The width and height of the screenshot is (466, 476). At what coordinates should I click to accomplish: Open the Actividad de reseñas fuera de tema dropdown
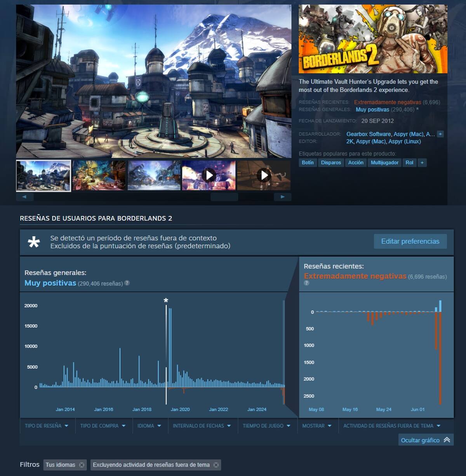coord(392,426)
